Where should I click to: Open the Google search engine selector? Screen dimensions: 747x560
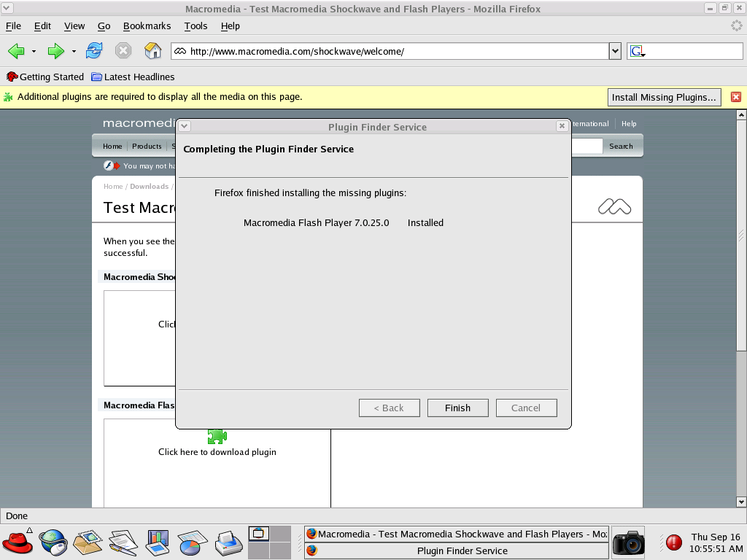638,51
